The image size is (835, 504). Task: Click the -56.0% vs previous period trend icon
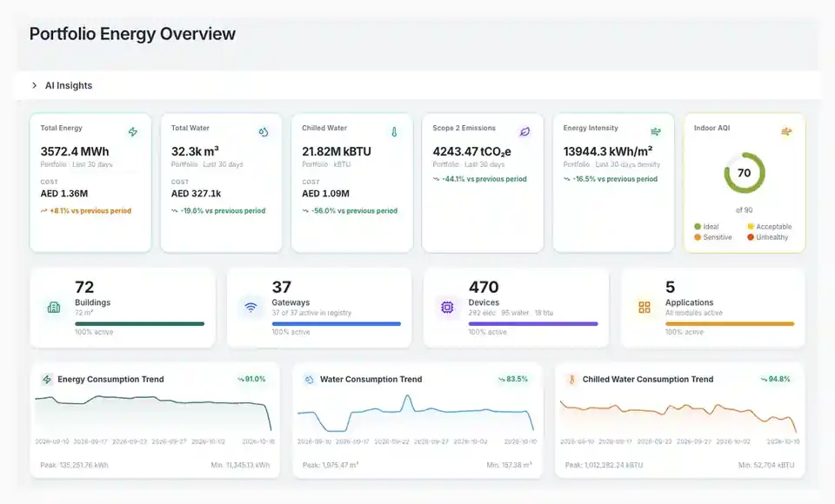pos(305,211)
